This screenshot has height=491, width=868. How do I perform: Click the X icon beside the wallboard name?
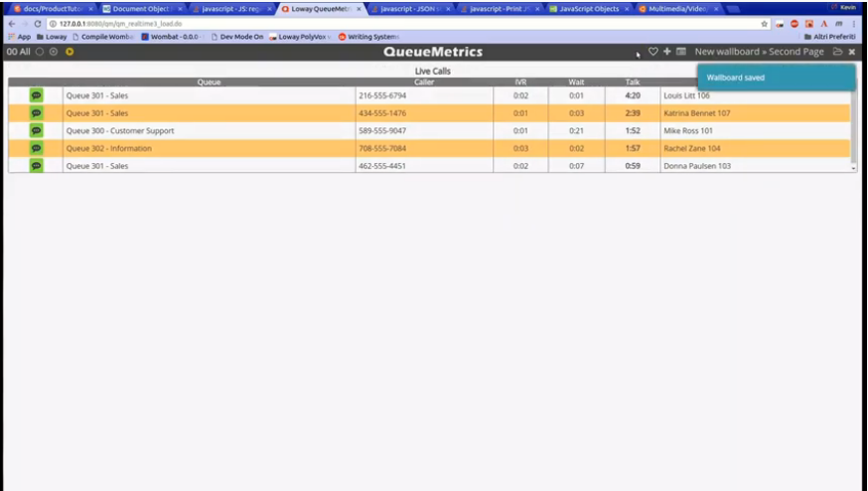(x=852, y=52)
